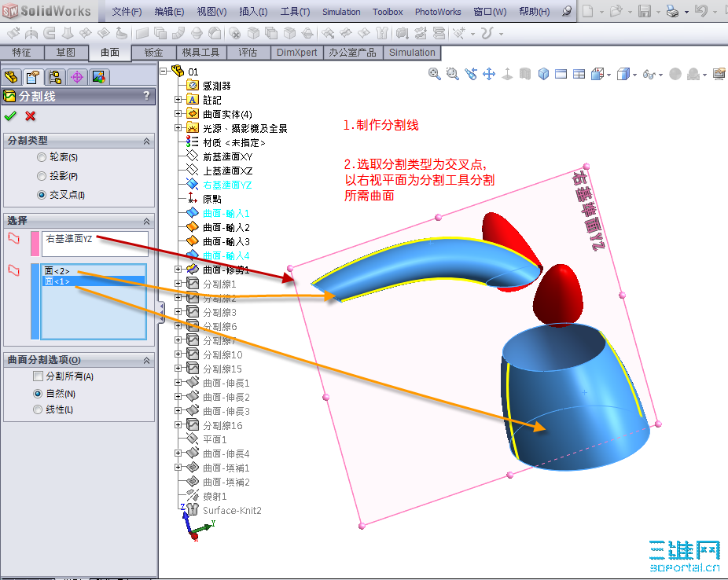Click the Save floppy disk icon
Viewport: 728px width, 580px height.
[645, 11]
